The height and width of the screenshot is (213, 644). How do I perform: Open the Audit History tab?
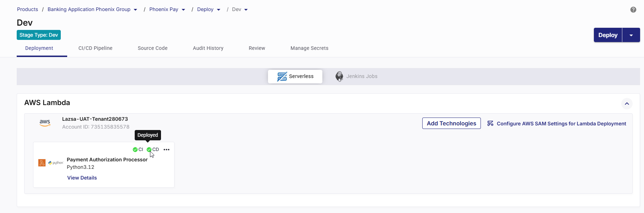(x=208, y=48)
